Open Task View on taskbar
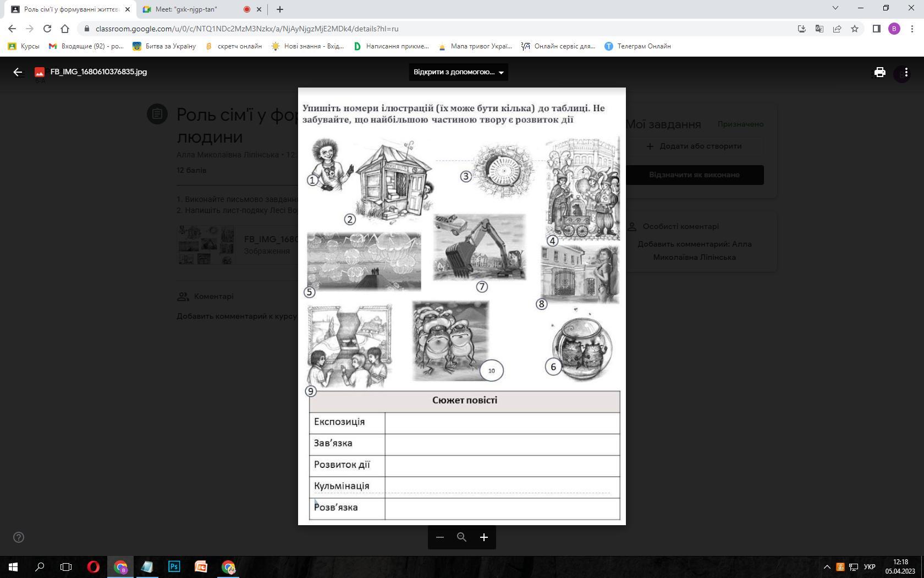Screen dimensions: 924x578 (66, 567)
